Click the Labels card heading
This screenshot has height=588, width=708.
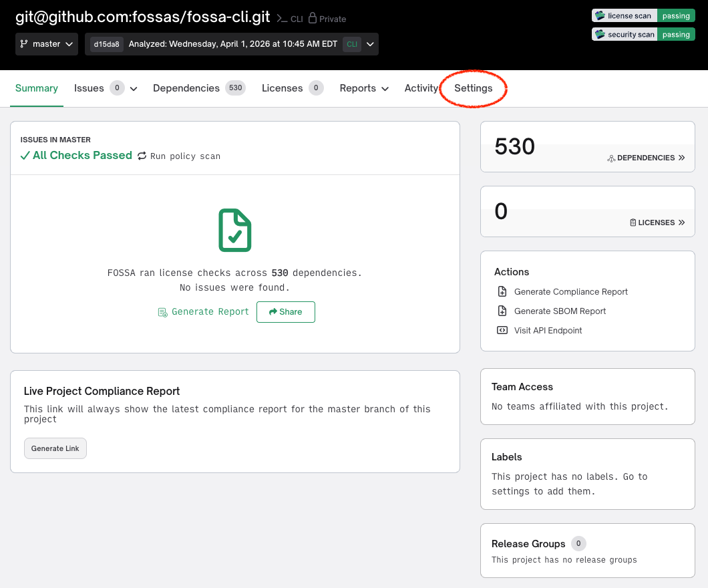click(506, 457)
